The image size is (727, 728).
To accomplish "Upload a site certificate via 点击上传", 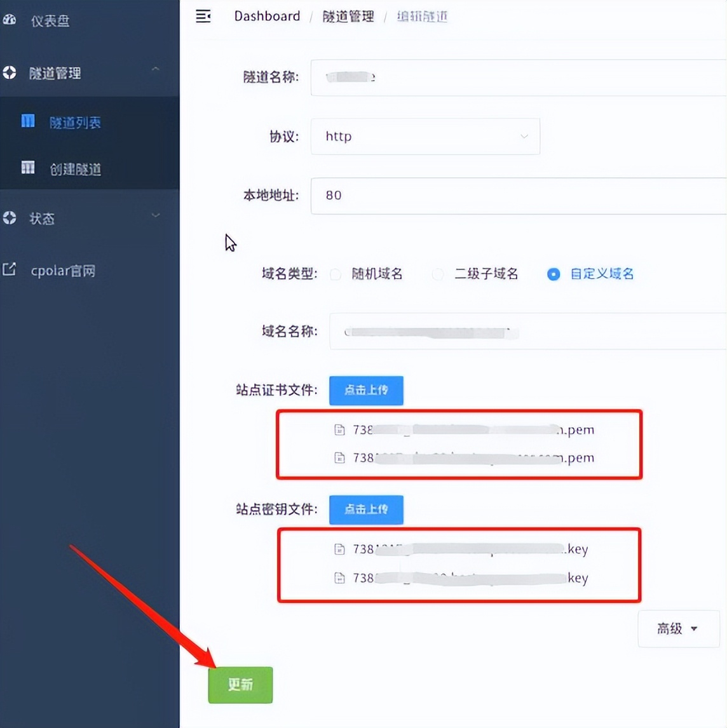I will (366, 390).
